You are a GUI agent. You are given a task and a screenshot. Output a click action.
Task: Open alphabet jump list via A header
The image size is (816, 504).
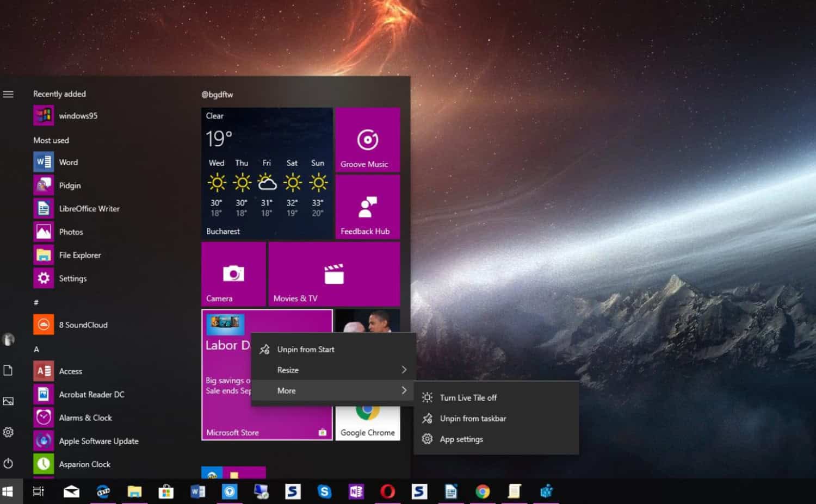[36, 349]
